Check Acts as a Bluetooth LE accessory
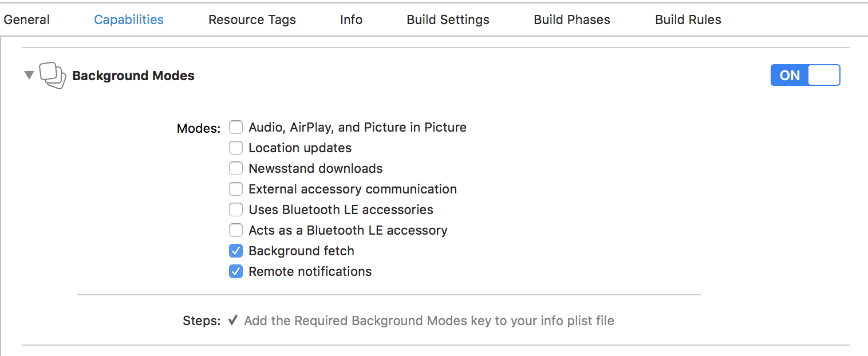The height and width of the screenshot is (356, 868). click(x=236, y=230)
